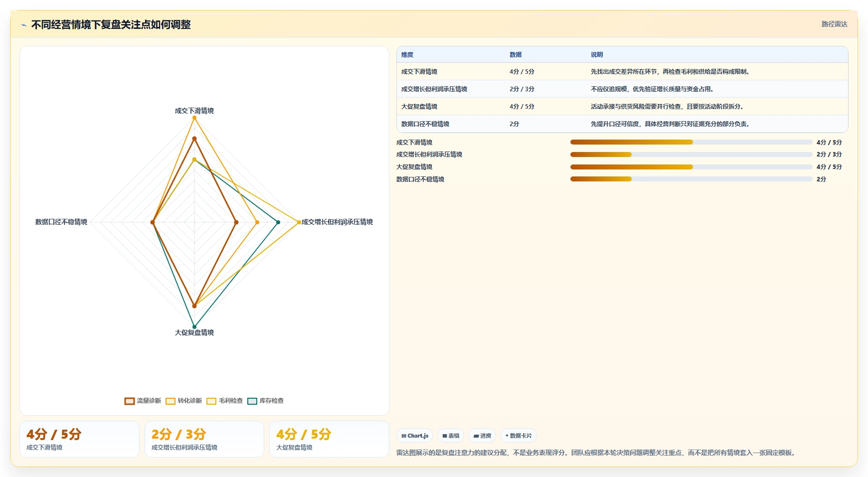Click the header icon beside the title
This screenshot has width=868, height=477.
pos(23,25)
